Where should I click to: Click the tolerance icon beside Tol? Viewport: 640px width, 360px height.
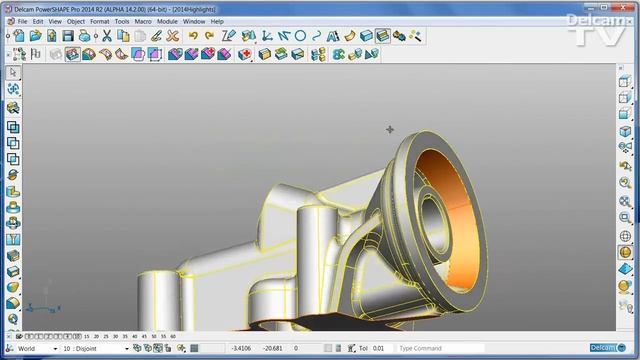pyautogui.click(x=351, y=349)
